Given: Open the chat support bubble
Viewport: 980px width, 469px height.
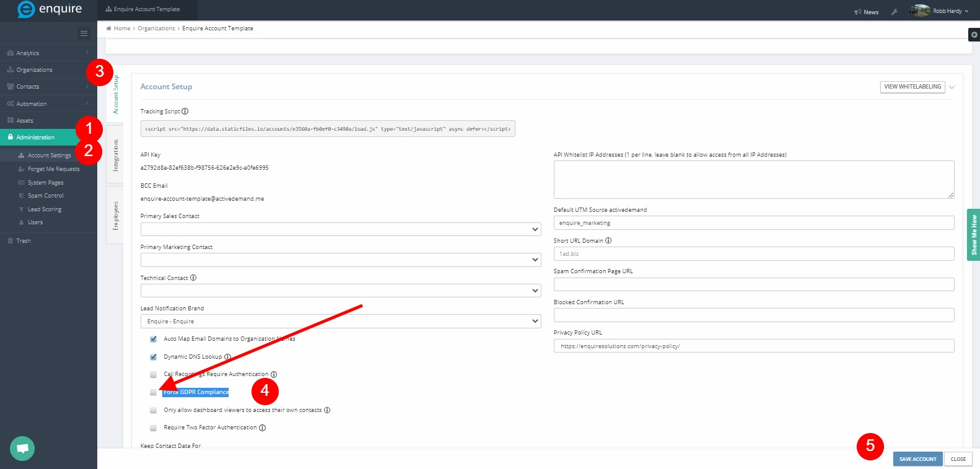Looking at the screenshot, I should (22, 449).
